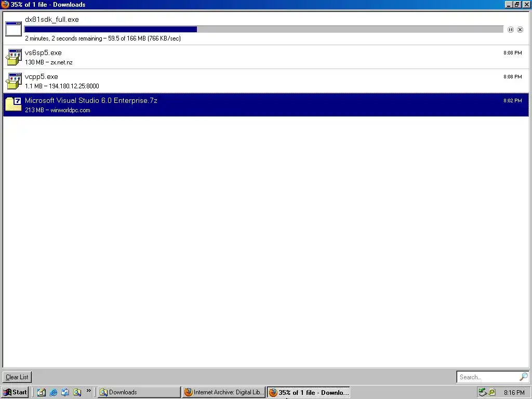The height and width of the screenshot is (399, 532).
Task: Click in the Search downloads field
Action: pyautogui.click(x=488, y=377)
